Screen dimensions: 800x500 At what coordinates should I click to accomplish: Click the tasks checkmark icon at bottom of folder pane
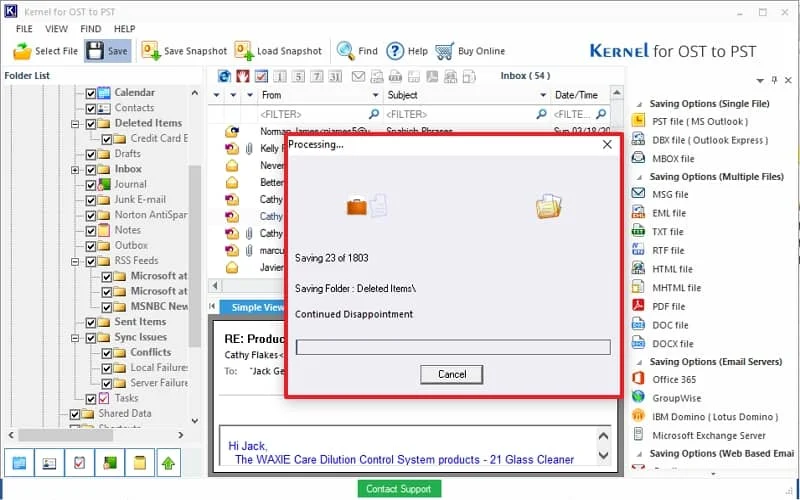coord(79,463)
